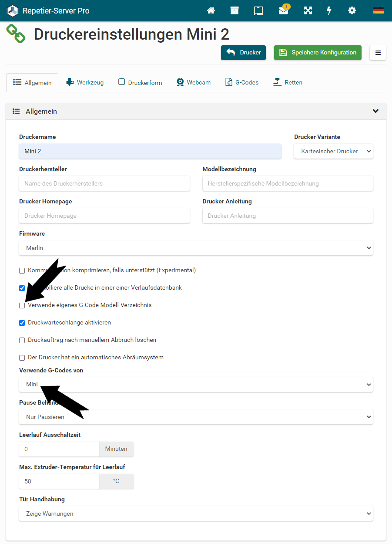Click the lightning bolt icon
392x544 pixels.
tap(329, 10)
